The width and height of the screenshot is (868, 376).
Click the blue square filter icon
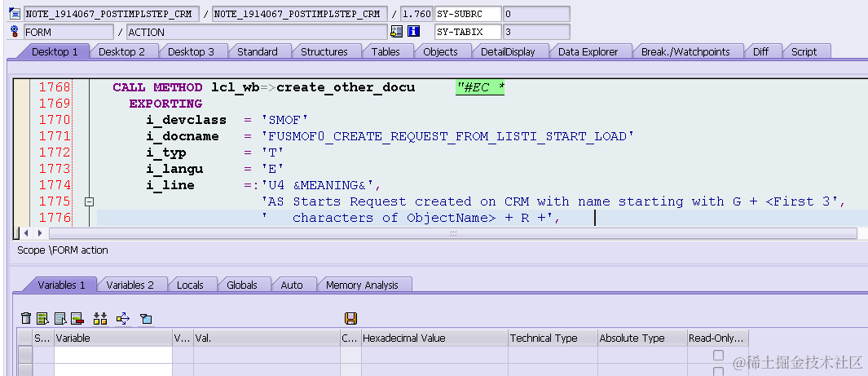pos(146,318)
